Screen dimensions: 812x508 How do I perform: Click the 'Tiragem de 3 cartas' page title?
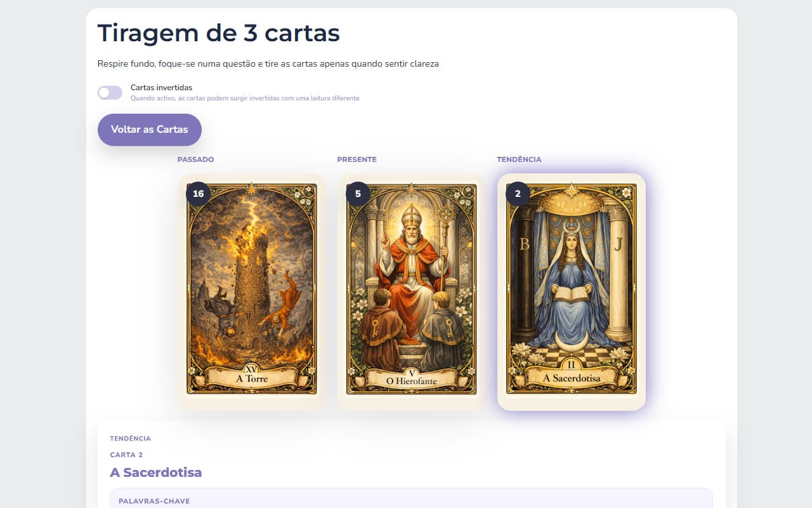[219, 33]
